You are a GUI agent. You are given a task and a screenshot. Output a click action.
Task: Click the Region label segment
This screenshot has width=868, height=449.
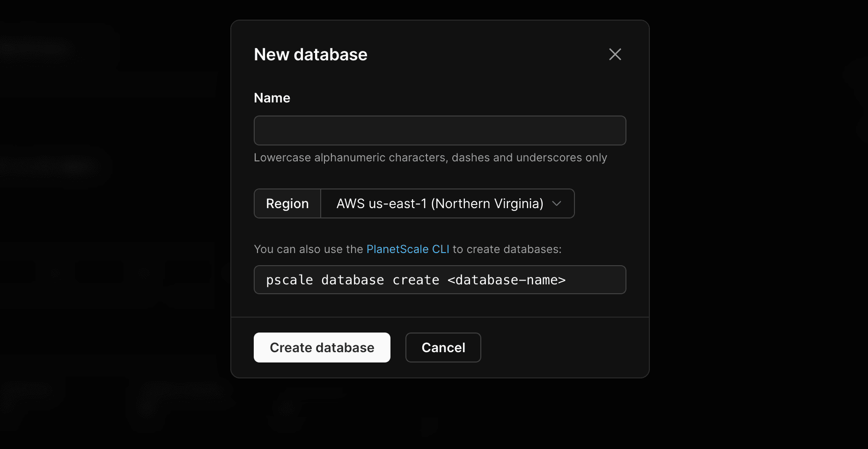[287, 203]
